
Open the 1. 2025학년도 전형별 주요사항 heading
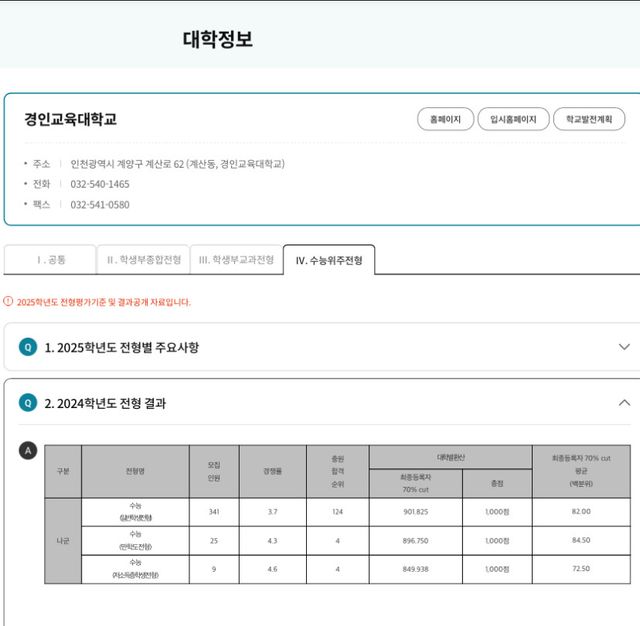(x=122, y=347)
